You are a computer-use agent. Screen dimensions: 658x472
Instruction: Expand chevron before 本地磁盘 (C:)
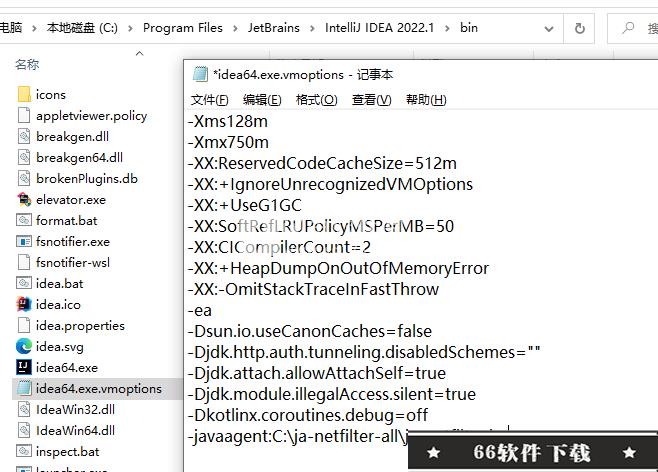click(x=34, y=29)
